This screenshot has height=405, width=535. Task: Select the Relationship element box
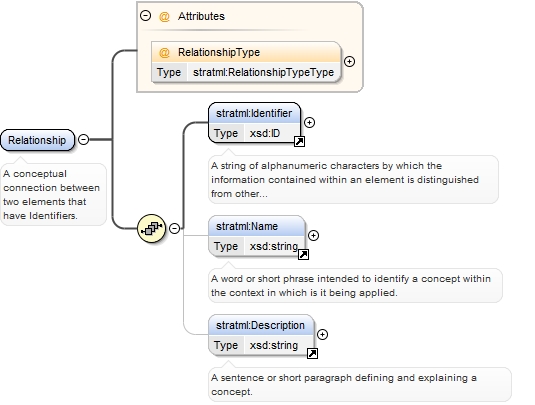37,140
